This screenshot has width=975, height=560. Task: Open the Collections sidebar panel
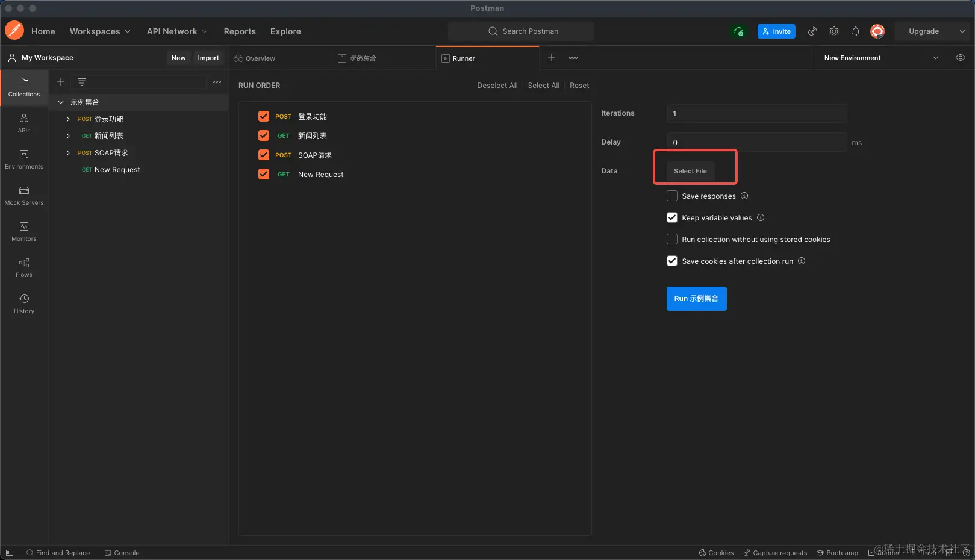click(24, 87)
